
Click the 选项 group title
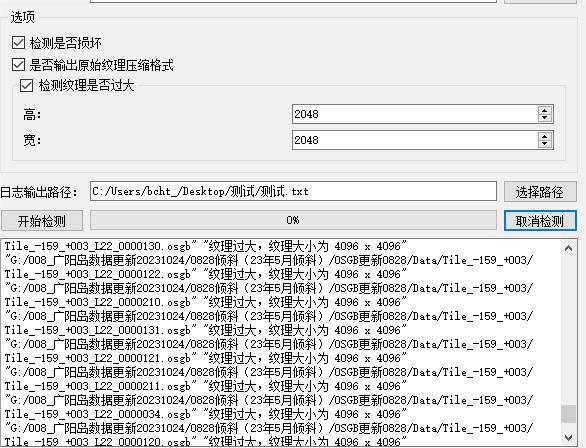point(23,17)
